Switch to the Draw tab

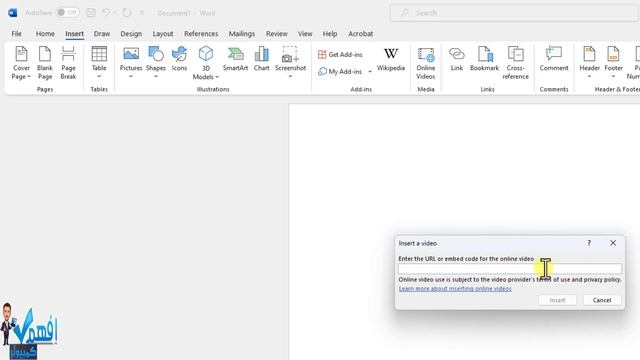coord(102,34)
